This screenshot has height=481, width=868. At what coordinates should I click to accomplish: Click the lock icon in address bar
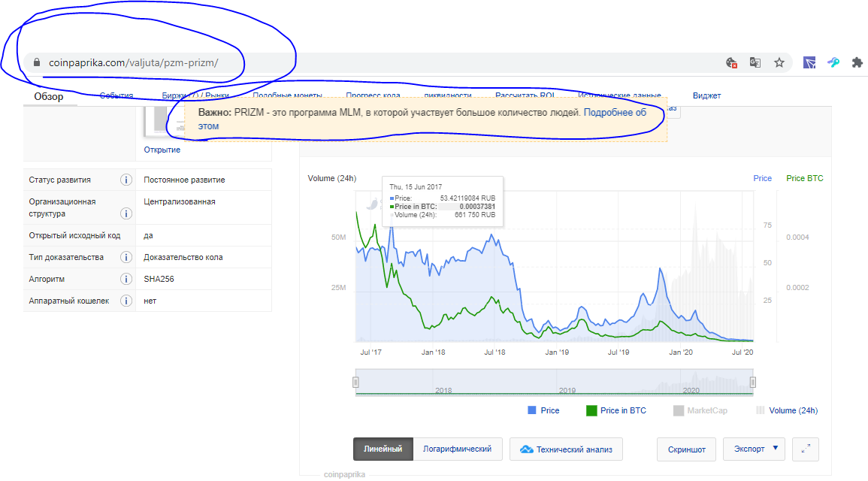tap(37, 62)
